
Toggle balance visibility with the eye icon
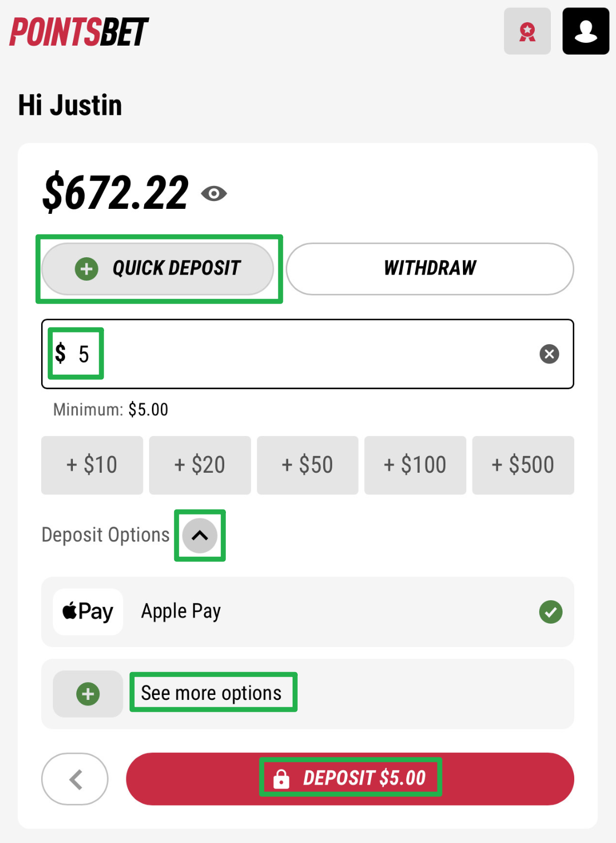(x=214, y=194)
